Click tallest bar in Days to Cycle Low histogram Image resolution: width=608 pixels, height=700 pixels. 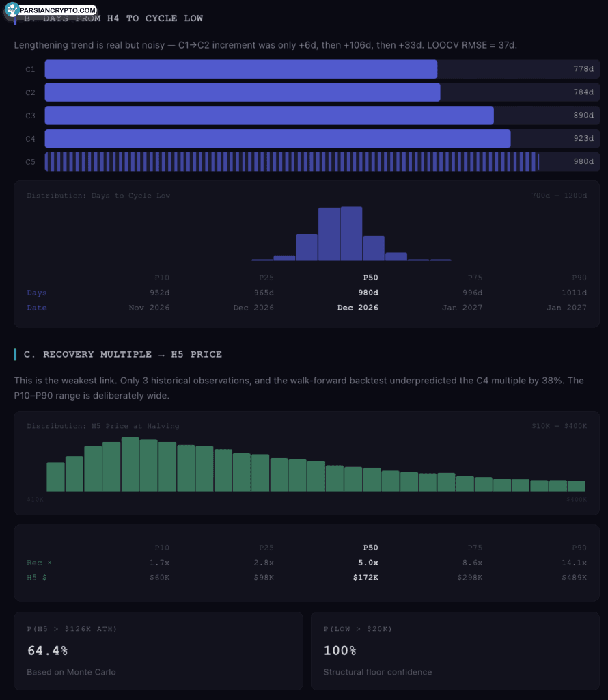(x=351, y=234)
